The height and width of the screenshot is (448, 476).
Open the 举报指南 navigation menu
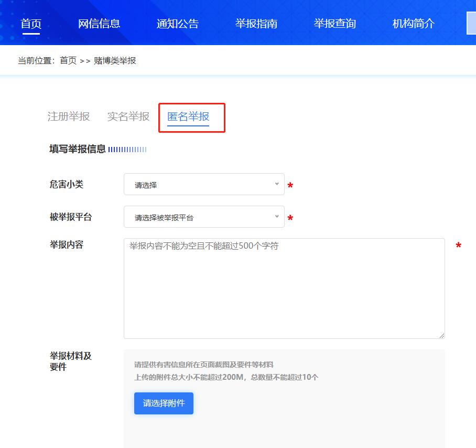(256, 23)
